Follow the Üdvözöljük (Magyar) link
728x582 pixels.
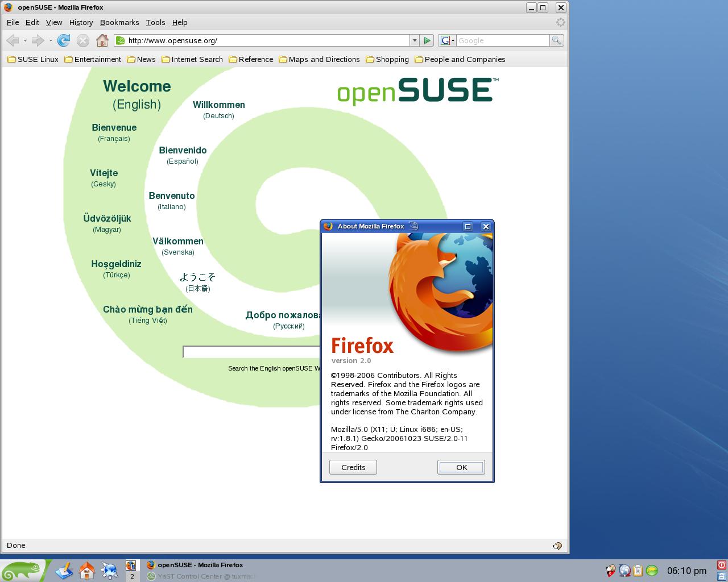pos(107,223)
